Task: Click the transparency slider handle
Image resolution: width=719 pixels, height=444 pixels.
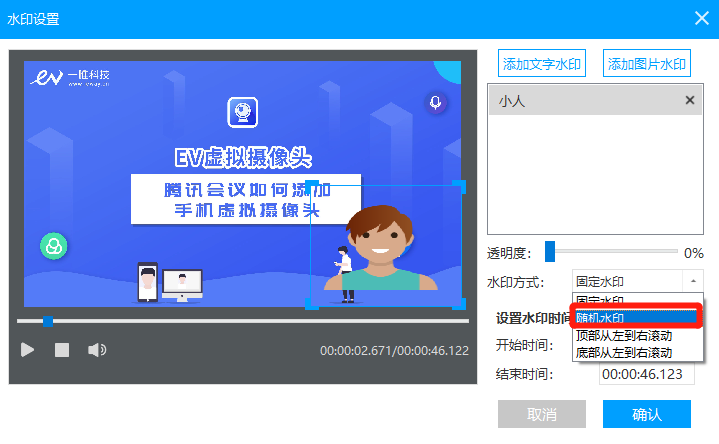Action: (550, 251)
